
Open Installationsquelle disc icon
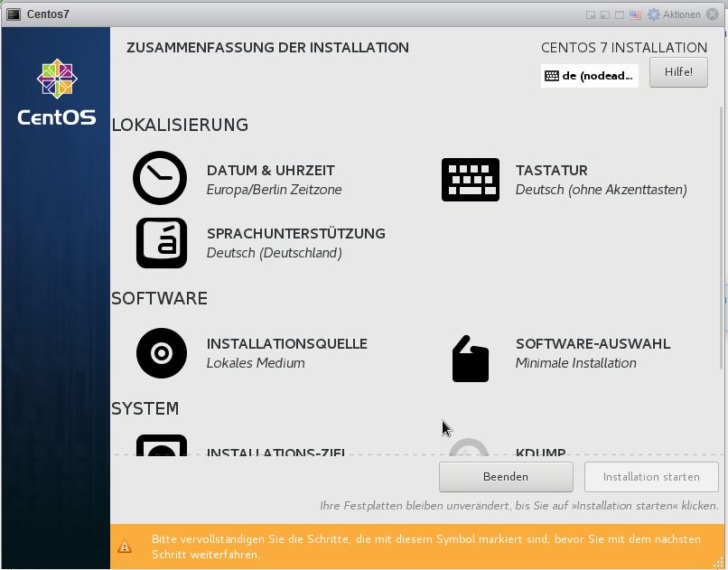pos(162,353)
